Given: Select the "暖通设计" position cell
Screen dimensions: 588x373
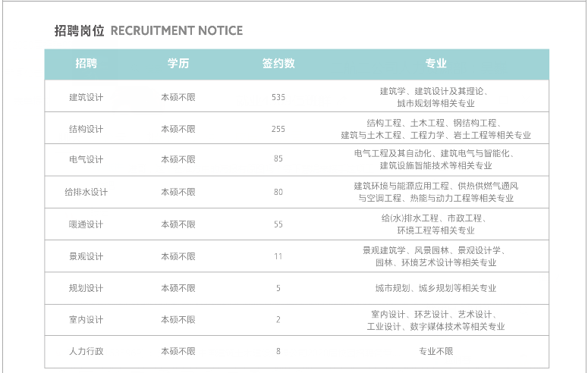Looking at the screenshot, I should tap(86, 224).
